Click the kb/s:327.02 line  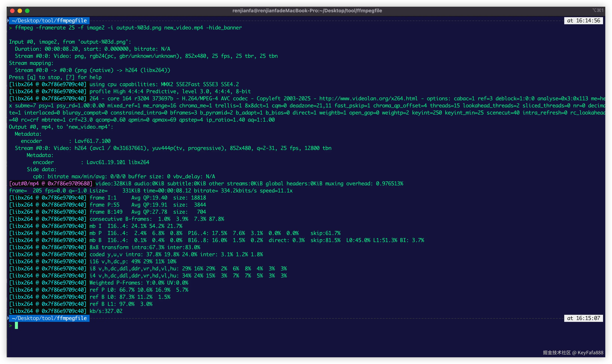tap(106, 311)
